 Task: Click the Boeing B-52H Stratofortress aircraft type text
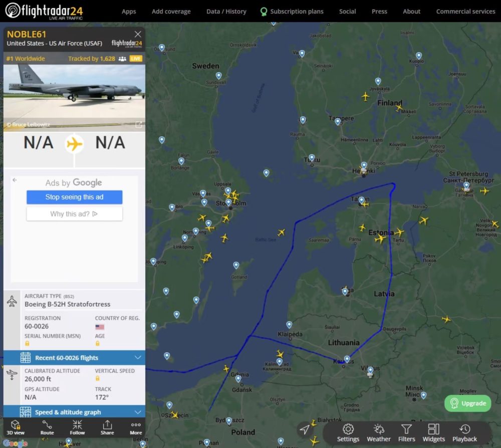click(68, 304)
